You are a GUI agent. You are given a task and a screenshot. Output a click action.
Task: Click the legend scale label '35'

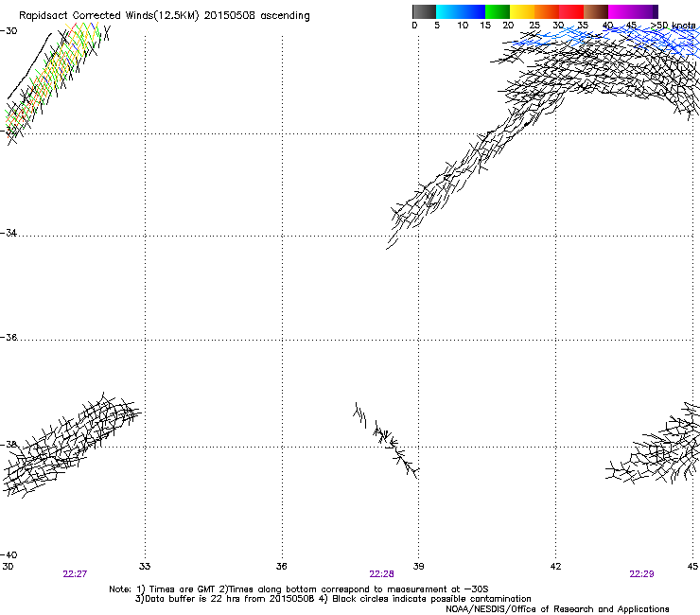583,26
